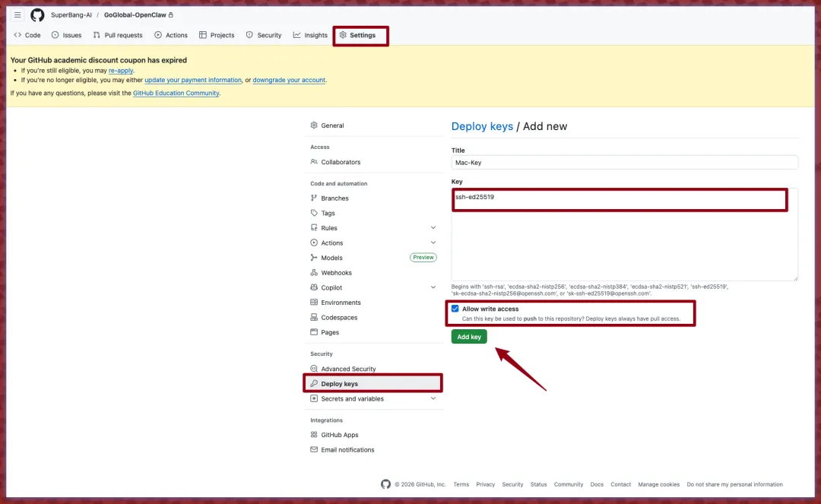821x504 pixels.
Task: Click the GoGlobal-OpenClaw repository name
Action: [135, 14]
